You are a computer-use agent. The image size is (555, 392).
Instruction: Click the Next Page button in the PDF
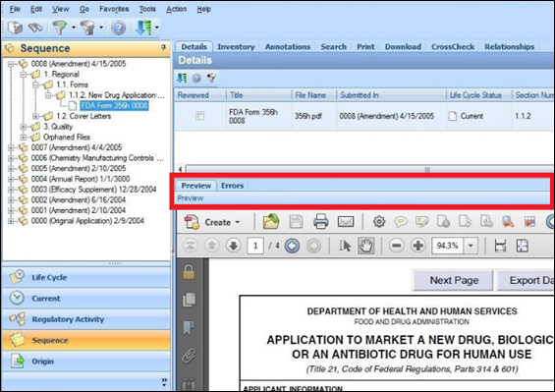pyautogui.click(x=454, y=280)
